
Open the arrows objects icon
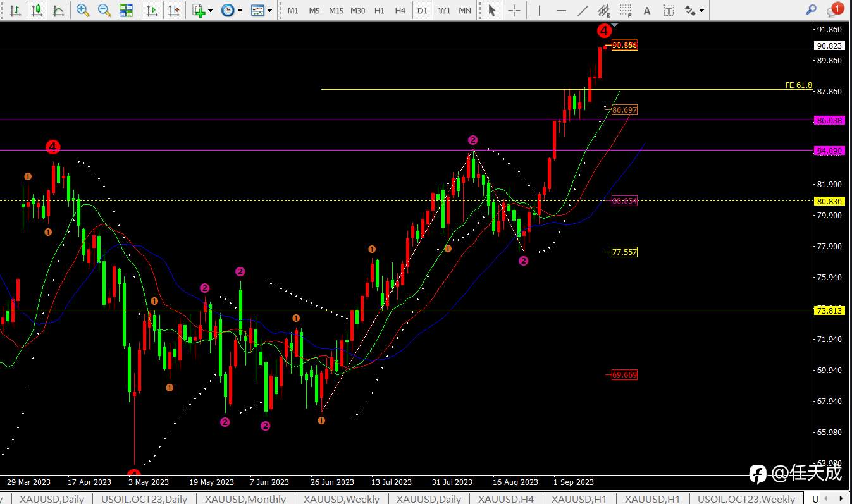click(690, 10)
